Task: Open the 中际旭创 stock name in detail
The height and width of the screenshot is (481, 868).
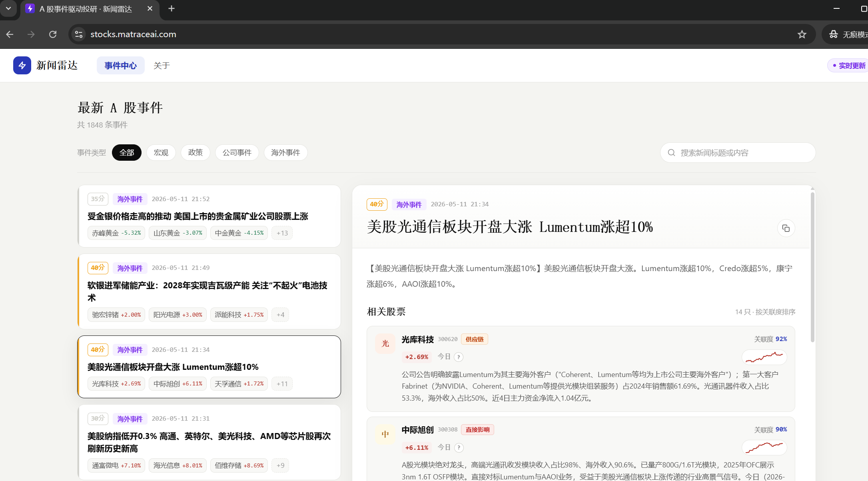Action: click(x=418, y=430)
